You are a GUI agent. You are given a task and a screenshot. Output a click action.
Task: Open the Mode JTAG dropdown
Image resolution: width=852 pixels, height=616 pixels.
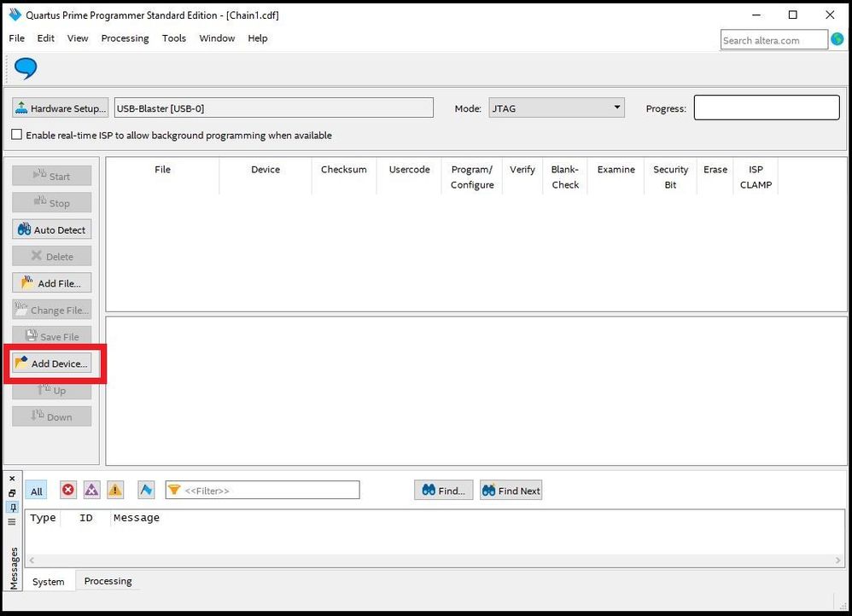coord(557,108)
